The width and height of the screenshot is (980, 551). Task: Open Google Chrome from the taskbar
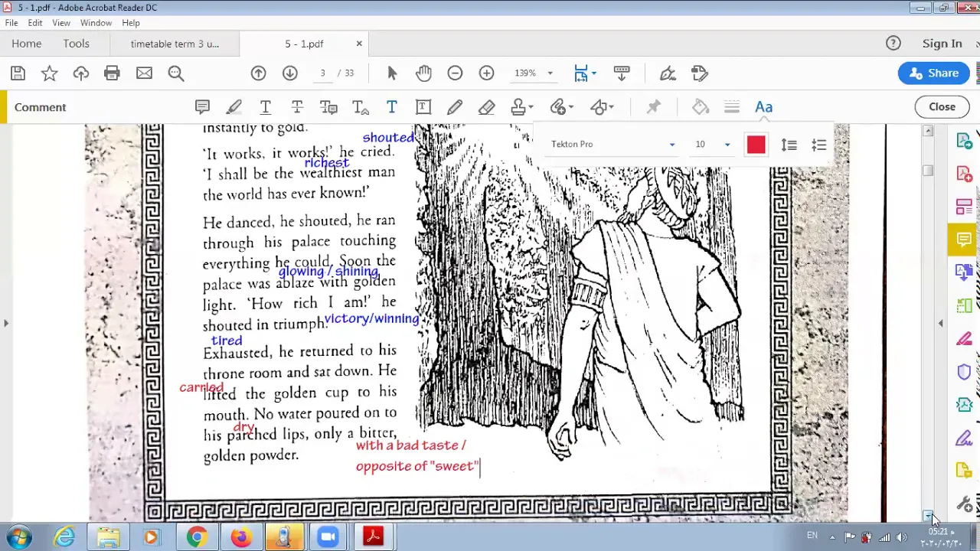pyautogui.click(x=197, y=537)
